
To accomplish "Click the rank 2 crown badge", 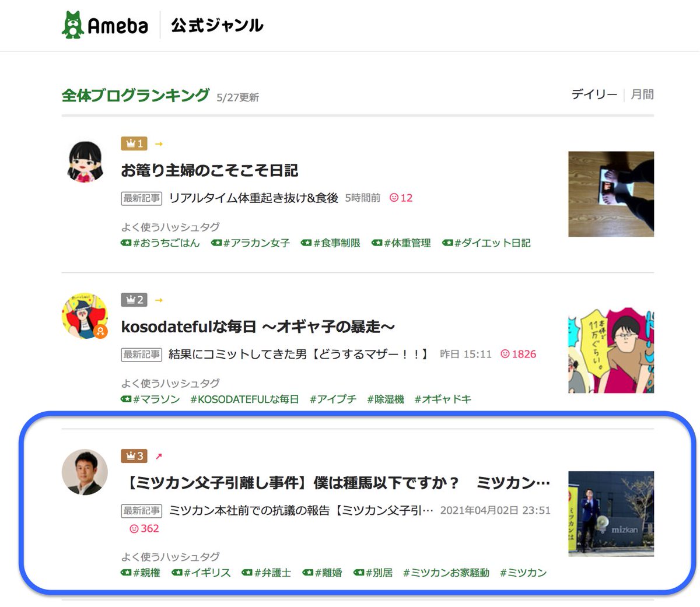I will click(x=134, y=300).
